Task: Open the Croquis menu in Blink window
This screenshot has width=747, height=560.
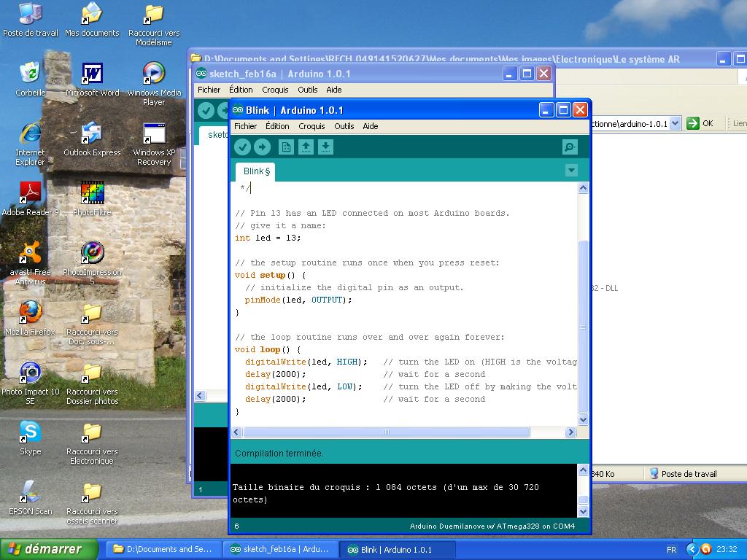Action: pos(311,126)
